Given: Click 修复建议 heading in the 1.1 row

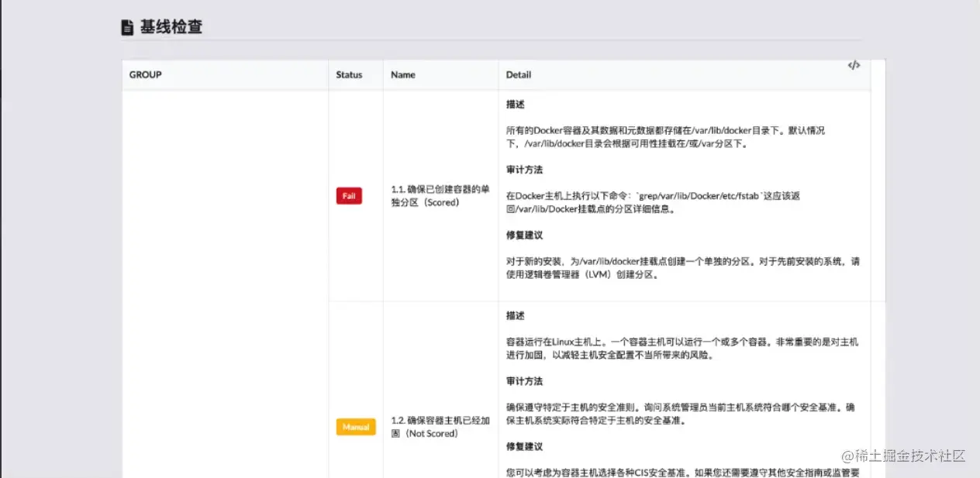Looking at the screenshot, I should pos(525,235).
